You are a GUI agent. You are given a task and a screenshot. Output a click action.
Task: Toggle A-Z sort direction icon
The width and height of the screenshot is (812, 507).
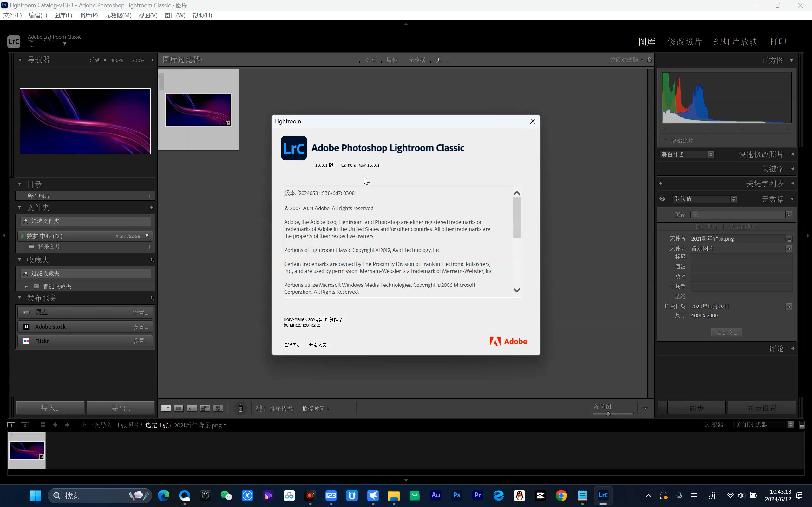pyautogui.click(x=260, y=408)
